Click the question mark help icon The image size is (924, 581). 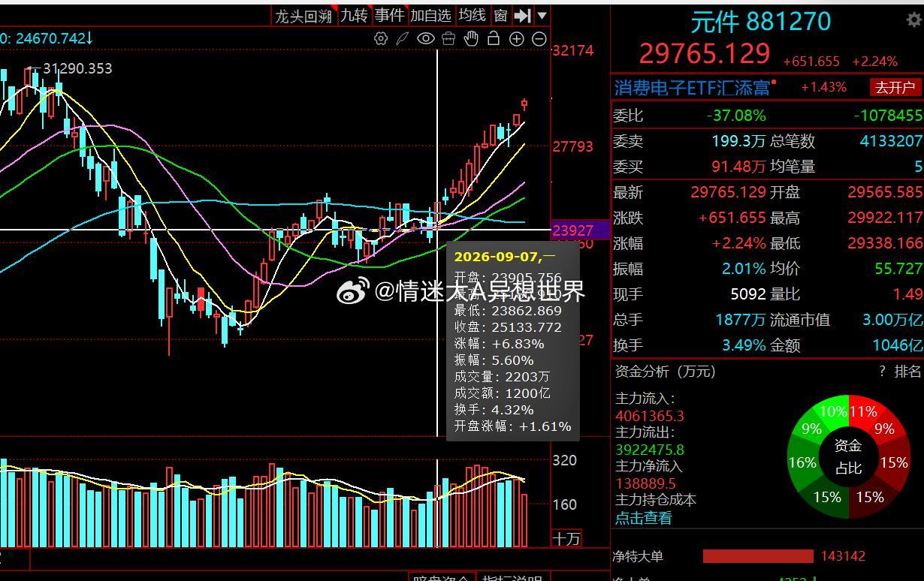click(x=883, y=371)
